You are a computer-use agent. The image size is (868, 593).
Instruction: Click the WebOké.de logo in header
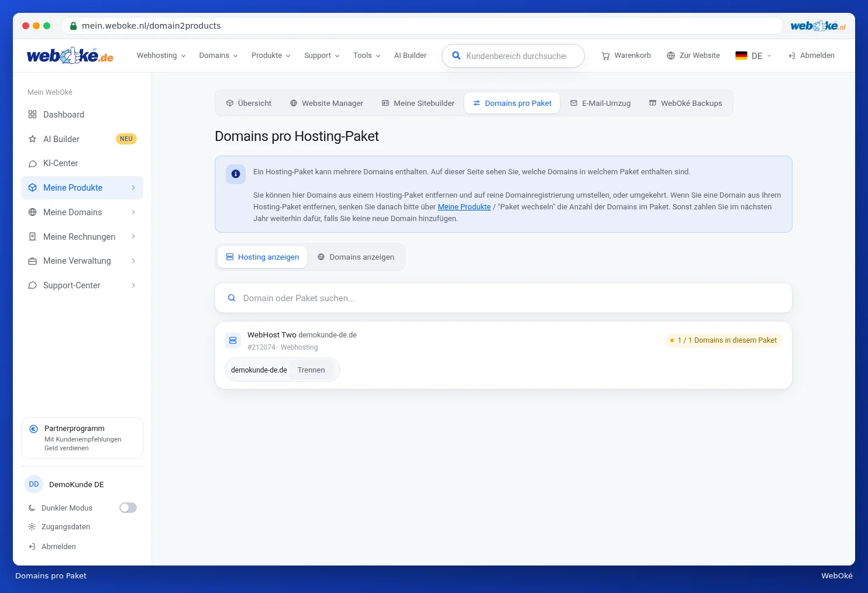[70, 56]
